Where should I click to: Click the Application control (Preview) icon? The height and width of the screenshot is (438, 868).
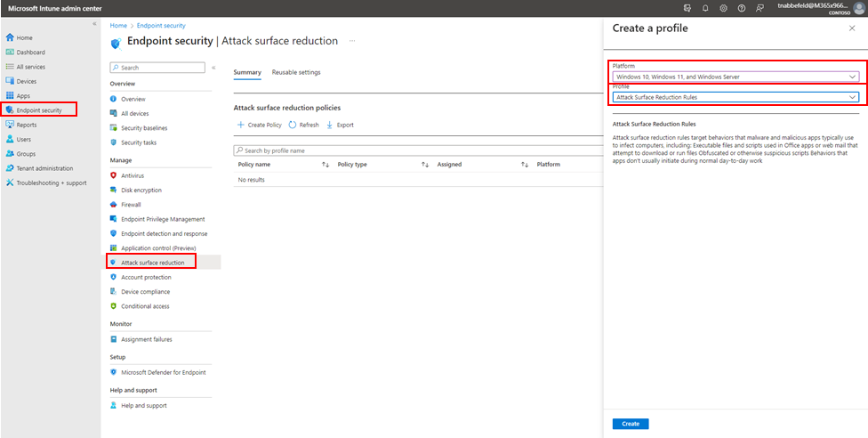tap(114, 247)
